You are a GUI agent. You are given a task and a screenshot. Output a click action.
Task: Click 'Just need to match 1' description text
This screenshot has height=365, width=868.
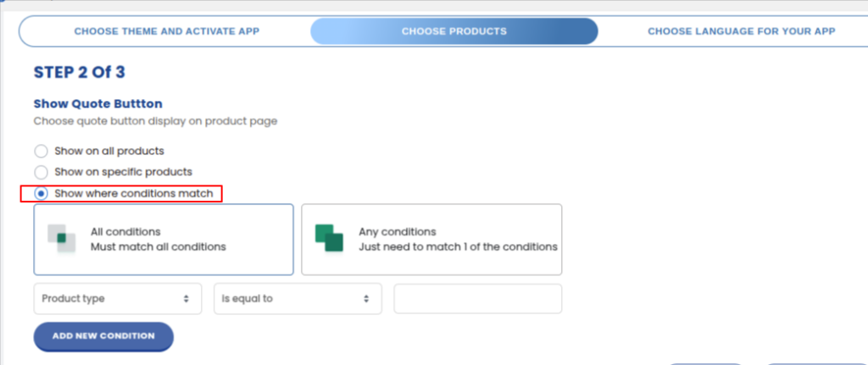[x=458, y=247]
